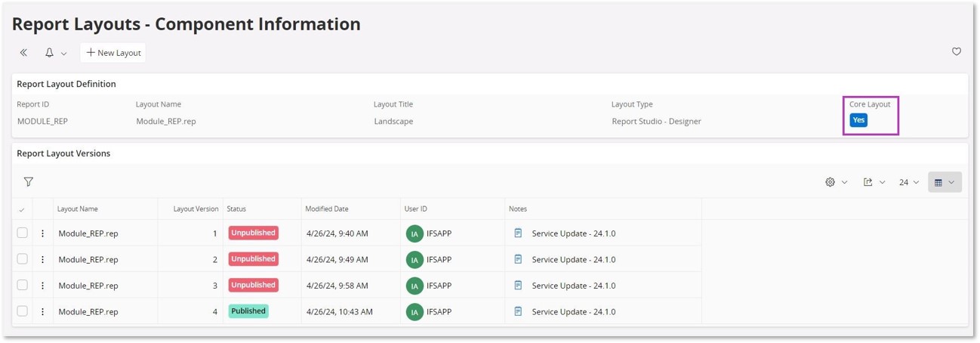Open the table view switcher dropdown

[x=945, y=182]
